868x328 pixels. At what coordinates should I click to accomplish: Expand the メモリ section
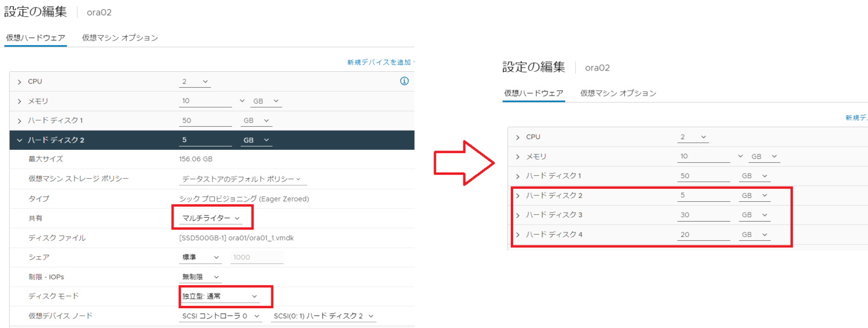point(21,100)
